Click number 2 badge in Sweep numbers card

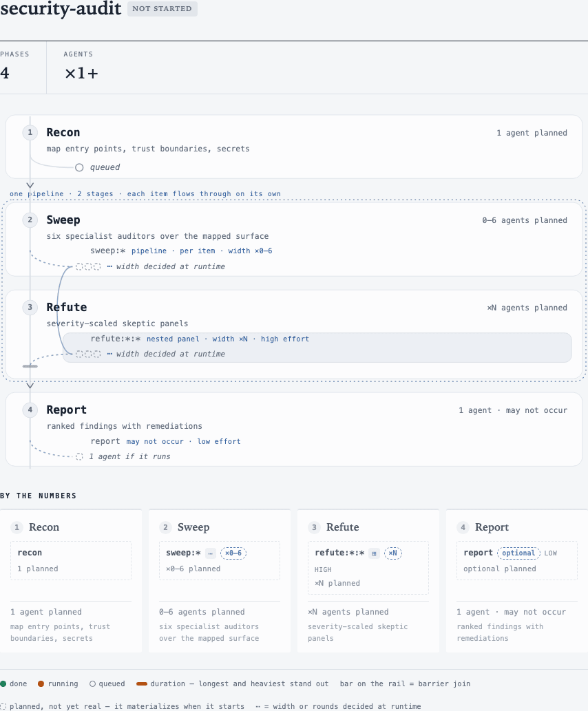pyautogui.click(x=165, y=527)
